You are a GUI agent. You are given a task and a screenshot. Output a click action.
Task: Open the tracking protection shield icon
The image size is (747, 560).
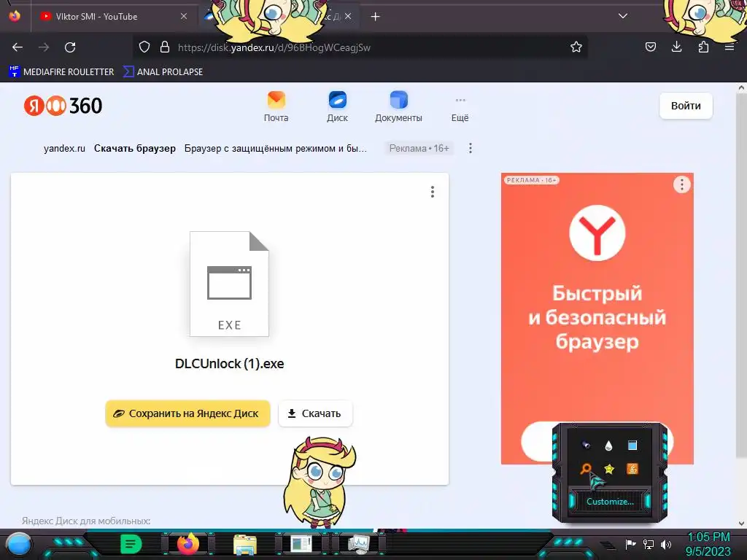point(144,47)
